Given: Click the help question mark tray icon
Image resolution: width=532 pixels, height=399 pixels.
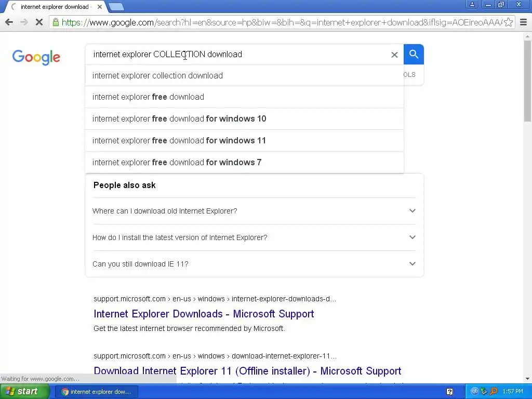Looking at the screenshot, I should coord(449,392).
